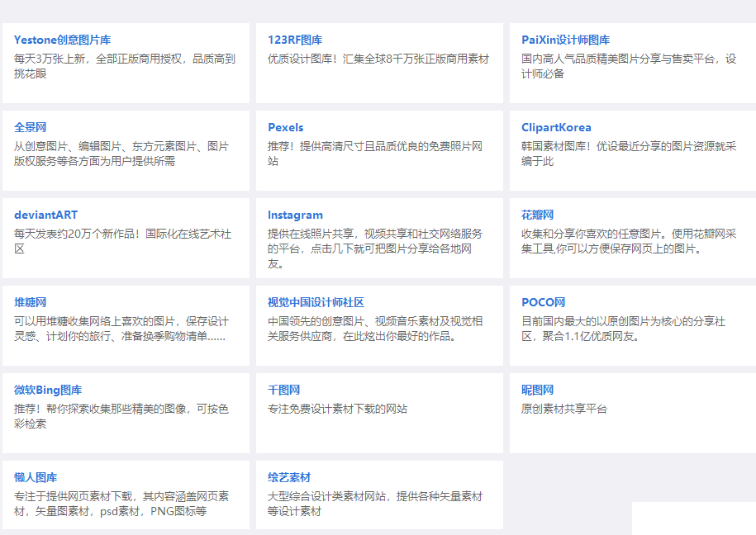Open the Yestone创意图片库 link

click(x=62, y=40)
